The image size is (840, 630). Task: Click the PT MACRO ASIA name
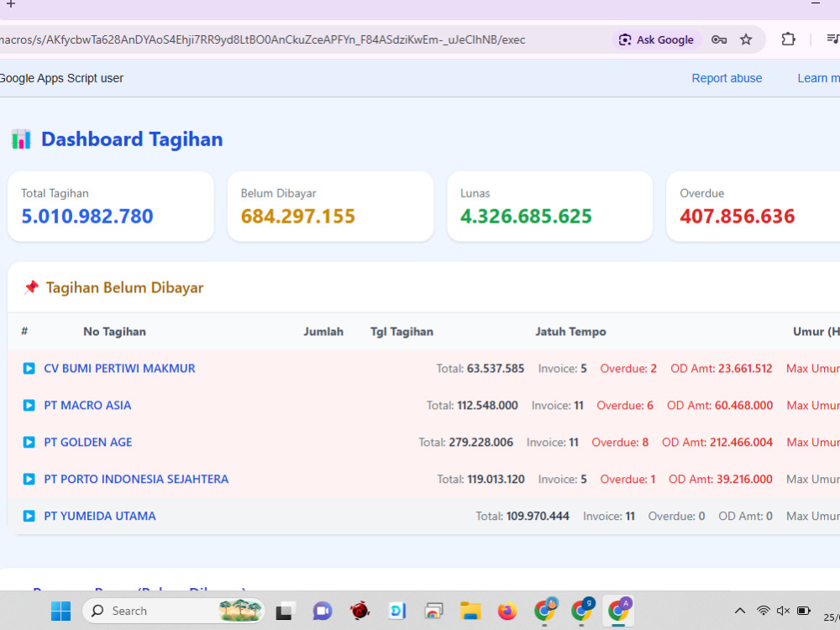[87, 406]
